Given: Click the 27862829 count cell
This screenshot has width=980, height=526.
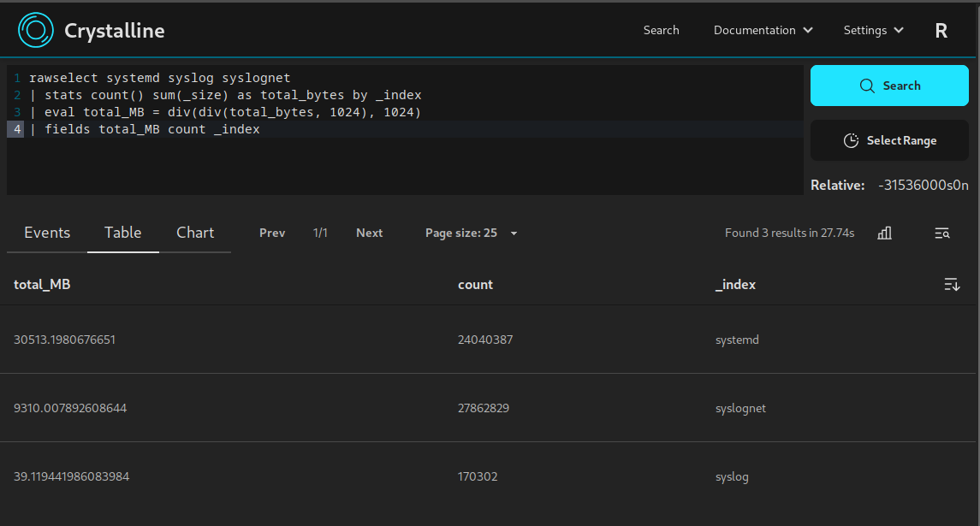Looking at the screenshot, I should [483, 408].
